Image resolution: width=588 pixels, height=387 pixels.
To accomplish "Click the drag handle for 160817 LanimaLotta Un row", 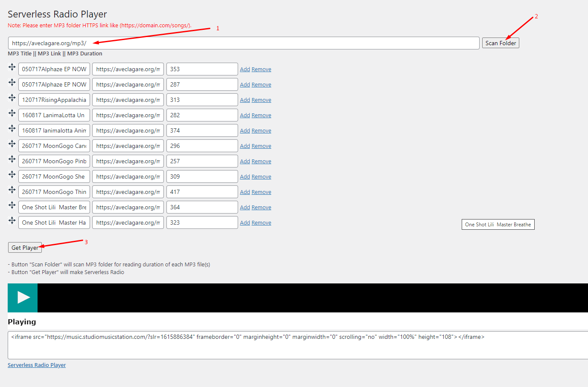I will tap(12, 113).
